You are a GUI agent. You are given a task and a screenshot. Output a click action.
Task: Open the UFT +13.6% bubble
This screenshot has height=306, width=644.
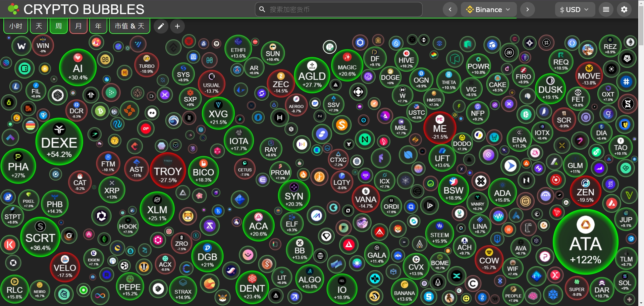pyautogui.click(x=442, y=157)
